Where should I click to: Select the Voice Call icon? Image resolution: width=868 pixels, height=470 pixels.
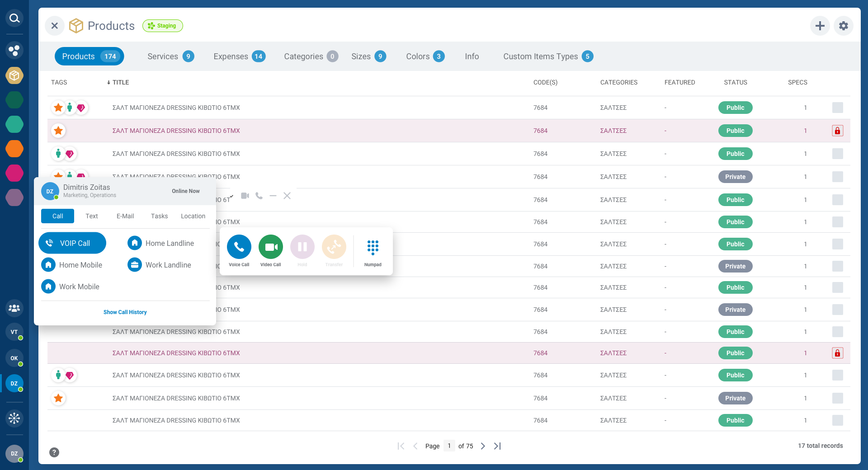click(x=239, y=247)
